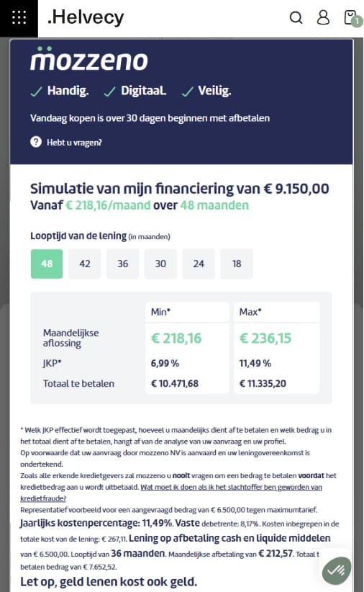The width and height of the screenshot is (364, 592).
Task: Choose the 24 months duration option
Action: coord(199,264)
